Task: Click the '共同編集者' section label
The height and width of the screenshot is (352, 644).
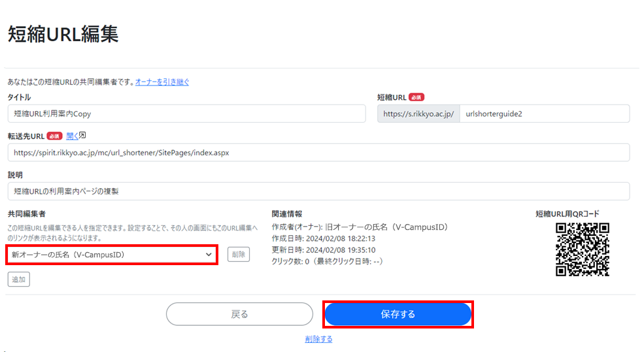Action: pos(27,214)
